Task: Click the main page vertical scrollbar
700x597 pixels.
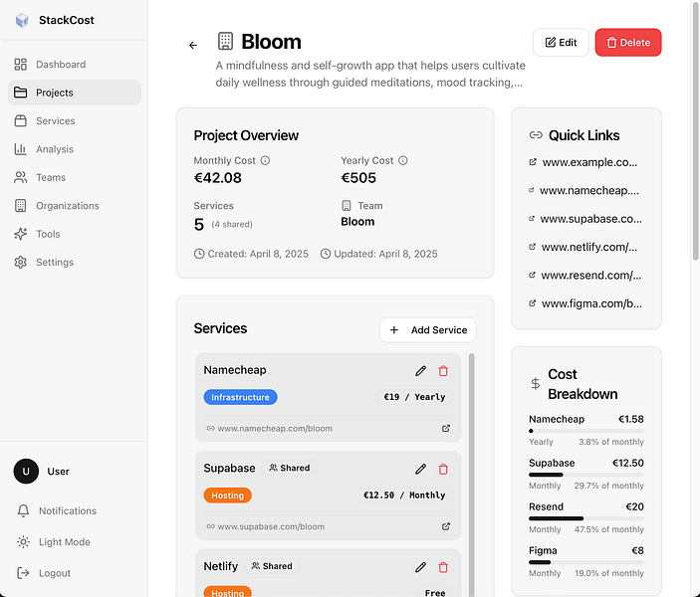Action: pos(695,131)
